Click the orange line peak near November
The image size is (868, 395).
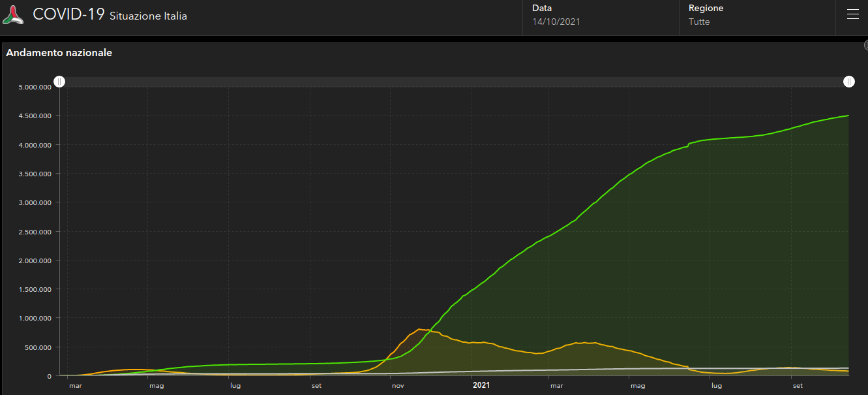coord(420,329)
